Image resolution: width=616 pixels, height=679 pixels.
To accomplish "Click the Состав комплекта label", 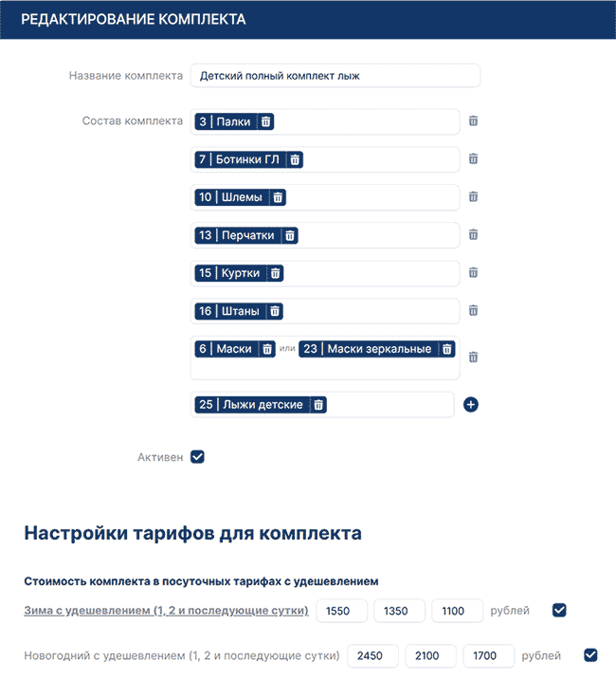I will pos(133,120).
